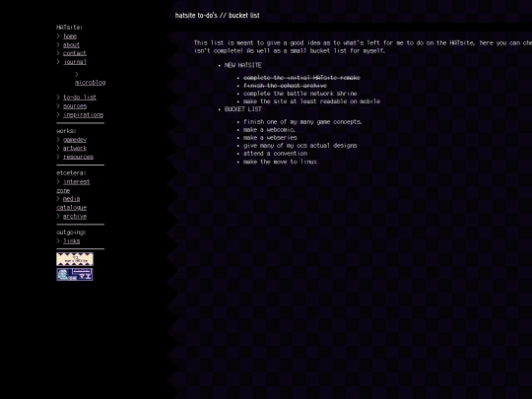Open the journal link

coord(75,62)
